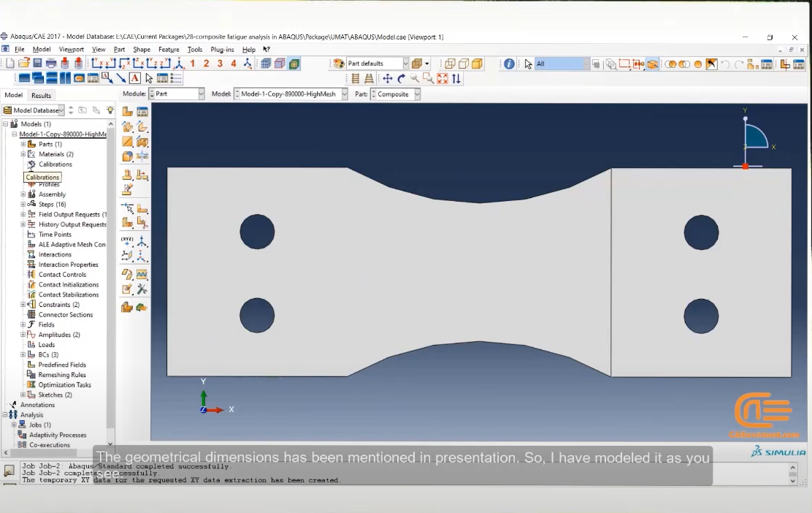Viewport: 812px width, 513px height.
Task: Open the Model selection dropdown
Action: (x=291, y=94)
